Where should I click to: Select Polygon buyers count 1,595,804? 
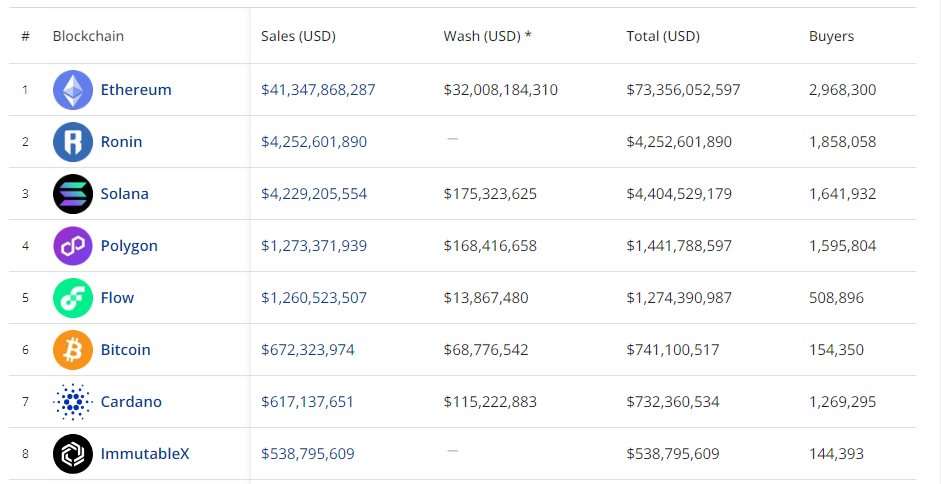843,246
